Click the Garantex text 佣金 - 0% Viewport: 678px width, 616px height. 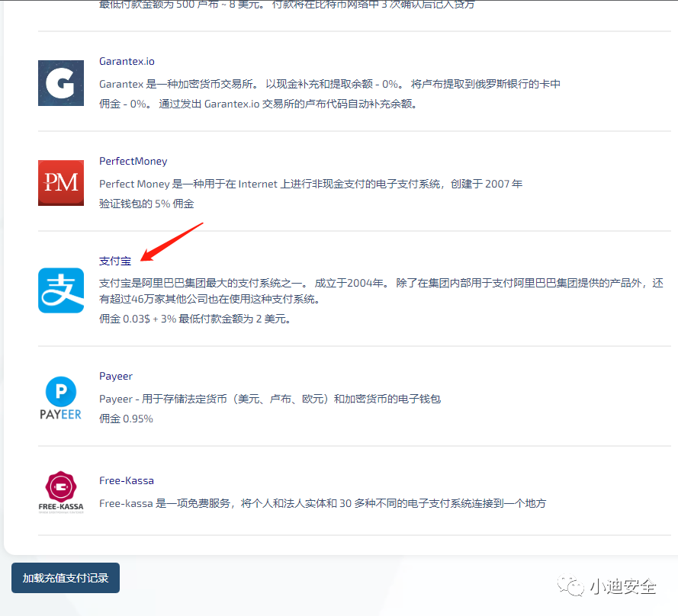pos(124,104)
